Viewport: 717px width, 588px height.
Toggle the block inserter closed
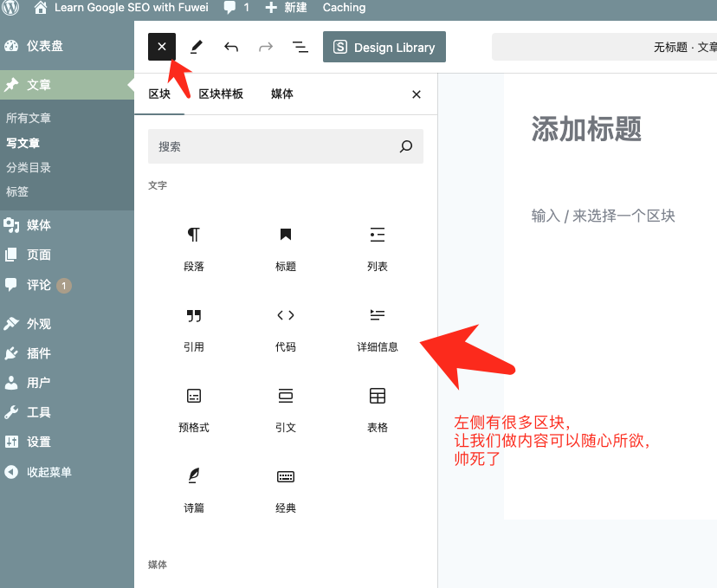[162, 47]
